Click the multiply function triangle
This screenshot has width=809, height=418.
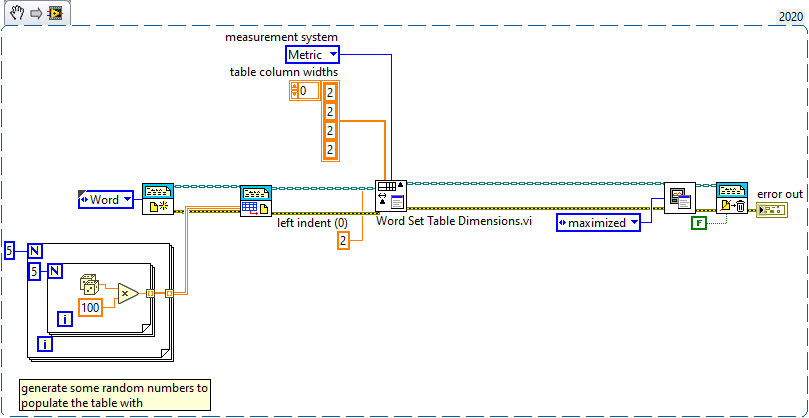[127, 293]
